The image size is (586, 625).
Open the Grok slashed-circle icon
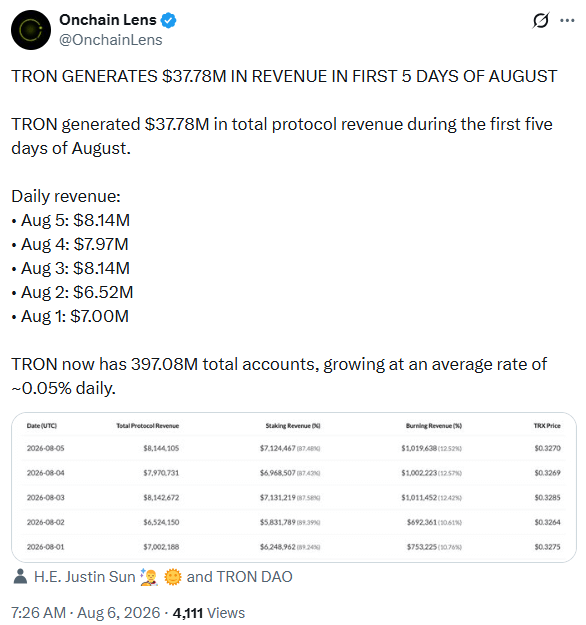(541, 20)
